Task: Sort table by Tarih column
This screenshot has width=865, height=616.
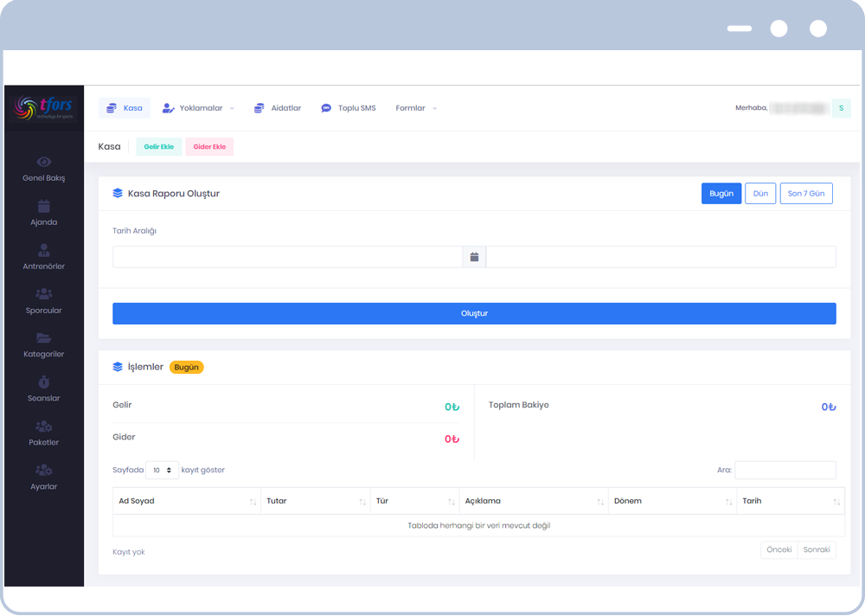Action: click(x=790, y=501)
